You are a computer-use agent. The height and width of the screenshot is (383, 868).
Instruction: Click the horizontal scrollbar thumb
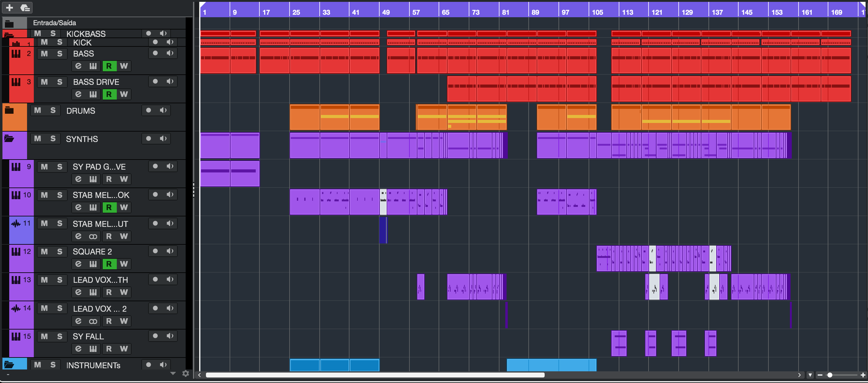click(x=375, y=375)
